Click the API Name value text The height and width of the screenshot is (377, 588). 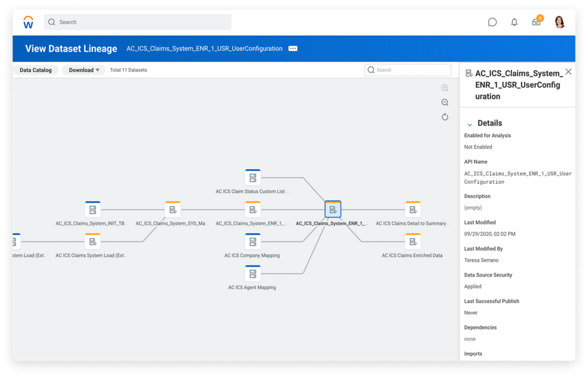click(x=518, y=178)
